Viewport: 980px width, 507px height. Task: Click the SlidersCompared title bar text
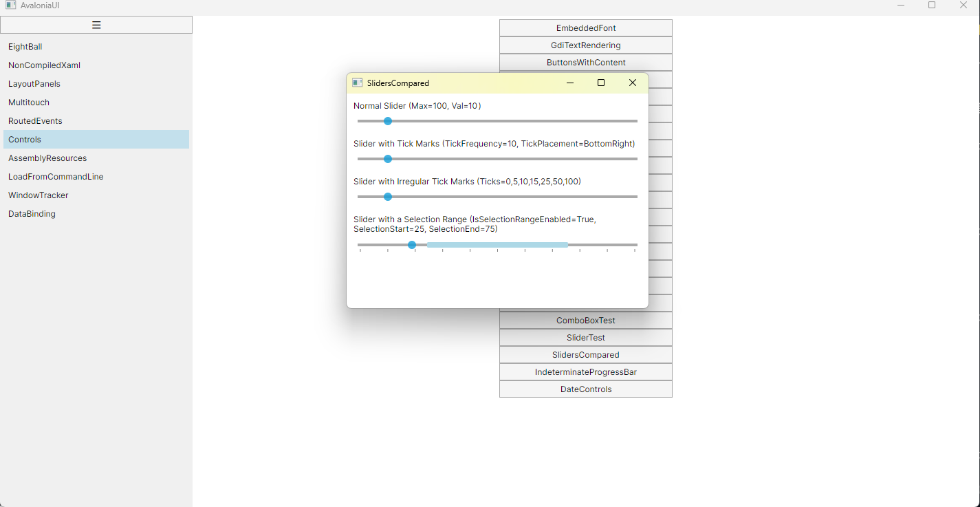click(x=398, y=83)
